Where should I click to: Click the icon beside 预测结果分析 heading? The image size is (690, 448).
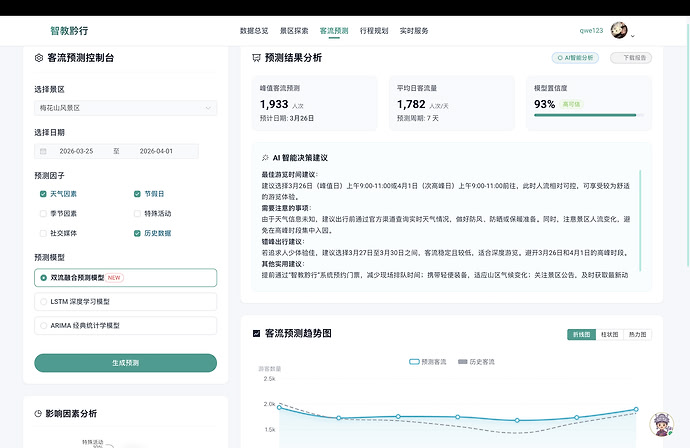point(256,58)
